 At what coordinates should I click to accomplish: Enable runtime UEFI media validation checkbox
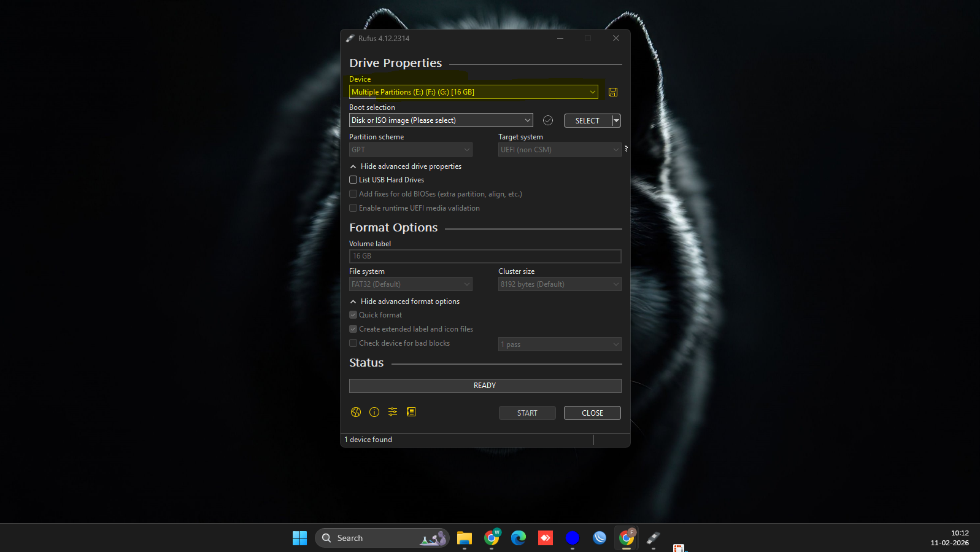[x=353, y=208]
